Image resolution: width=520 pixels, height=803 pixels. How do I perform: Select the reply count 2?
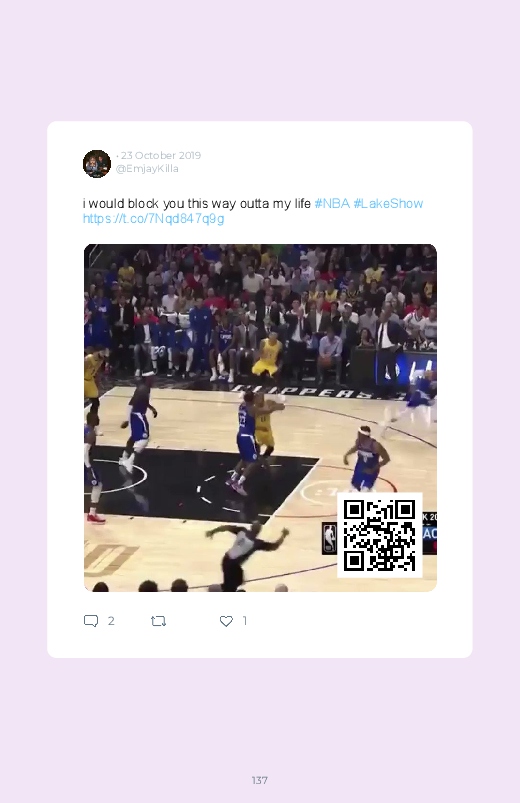coord(111,621)
